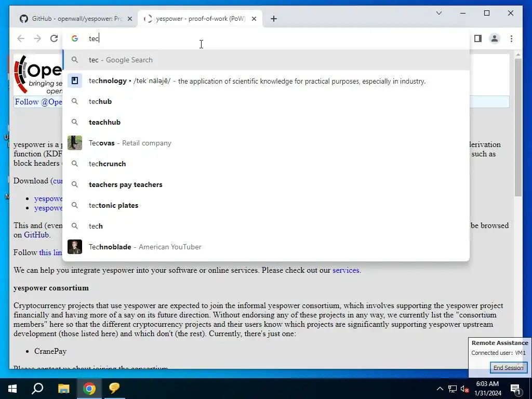
Task: Open Windows taskbar search
Action: 37,389
